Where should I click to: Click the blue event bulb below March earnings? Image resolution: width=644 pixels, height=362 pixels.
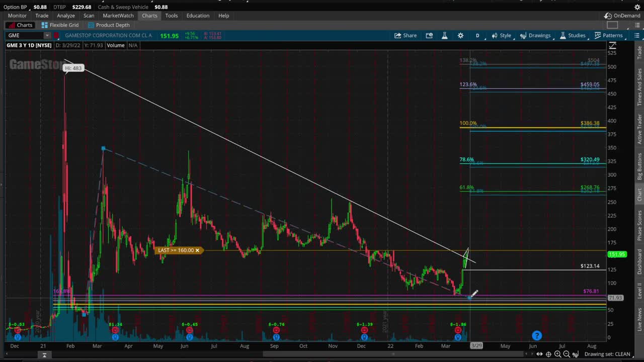[458, 337]
